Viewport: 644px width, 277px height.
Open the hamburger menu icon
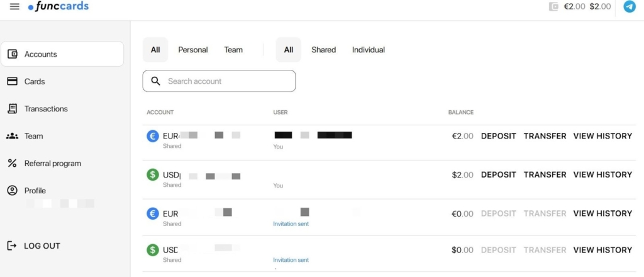14,6
